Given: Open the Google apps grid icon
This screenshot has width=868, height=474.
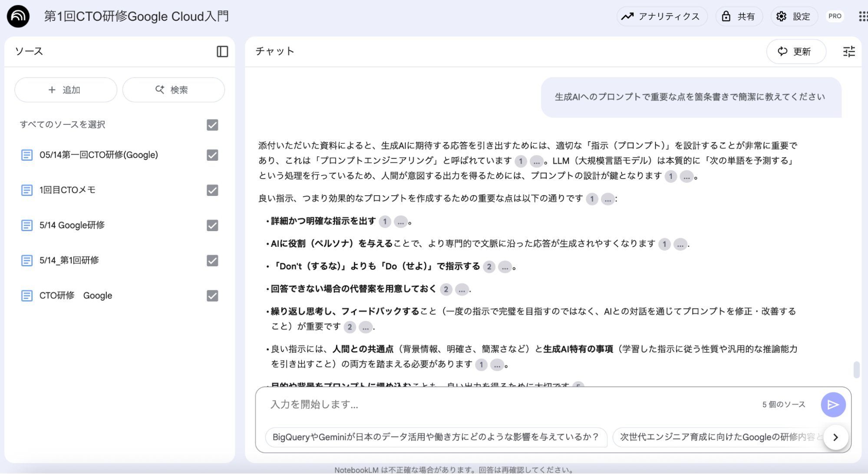Looking at the screenshot, I should [x=863, y=17].
